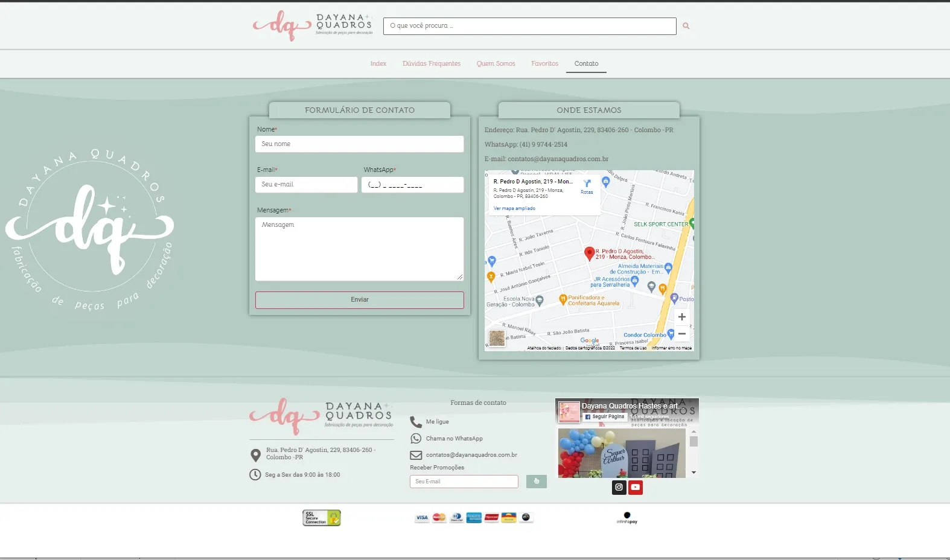Switch map to satellite view thumbnail

click(497, 338)
